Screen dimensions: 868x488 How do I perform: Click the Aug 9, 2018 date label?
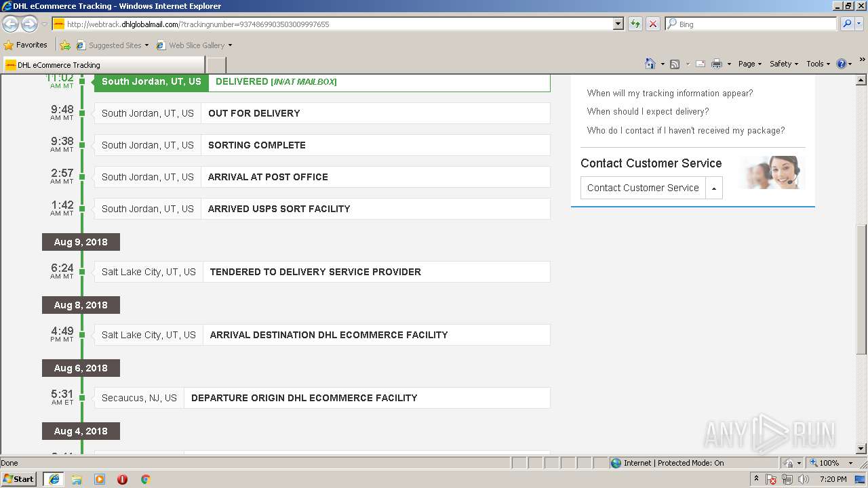81,242
